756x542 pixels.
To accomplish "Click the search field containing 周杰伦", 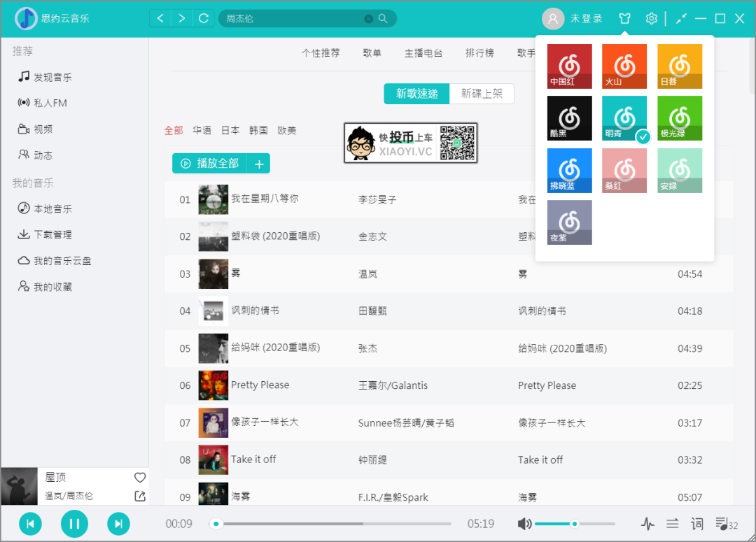I will [x=294, y=19].
